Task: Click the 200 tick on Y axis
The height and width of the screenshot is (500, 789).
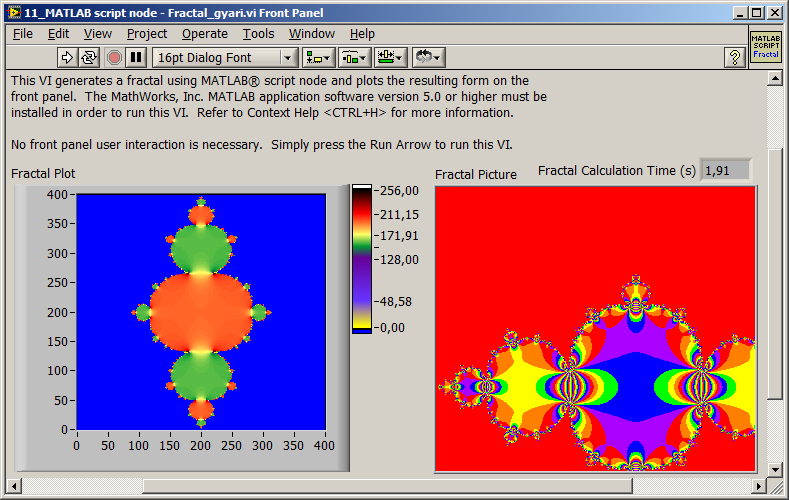Action: (57, 312)
